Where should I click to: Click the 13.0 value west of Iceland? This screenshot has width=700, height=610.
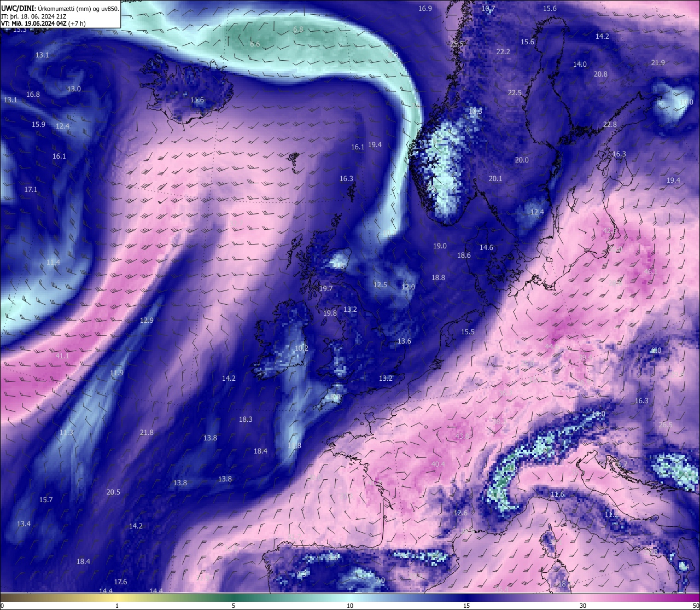click(x=74, y=89)
